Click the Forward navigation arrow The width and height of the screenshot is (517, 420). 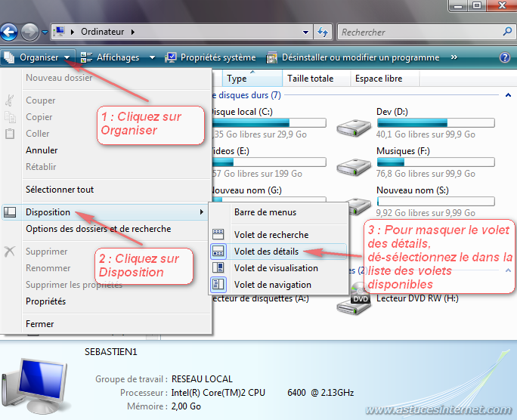(x=29, y=32)
